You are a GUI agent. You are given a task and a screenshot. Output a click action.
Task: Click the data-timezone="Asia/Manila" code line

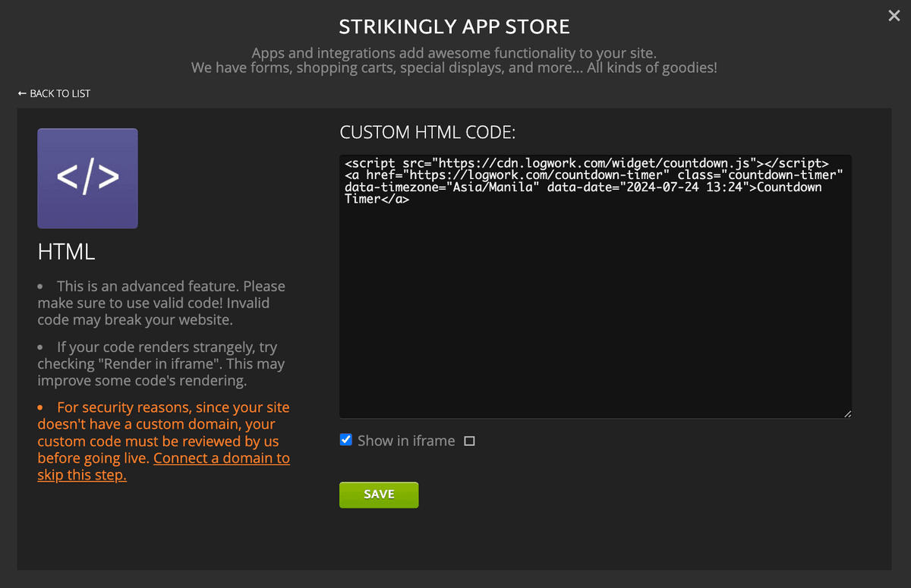tap(583, 187)
